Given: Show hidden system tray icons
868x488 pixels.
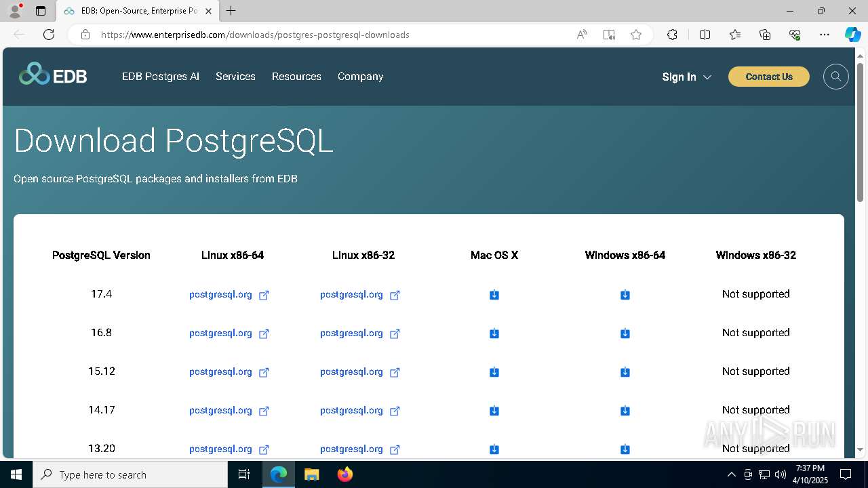Looking at the screenshot, I should tap(731, 474).
